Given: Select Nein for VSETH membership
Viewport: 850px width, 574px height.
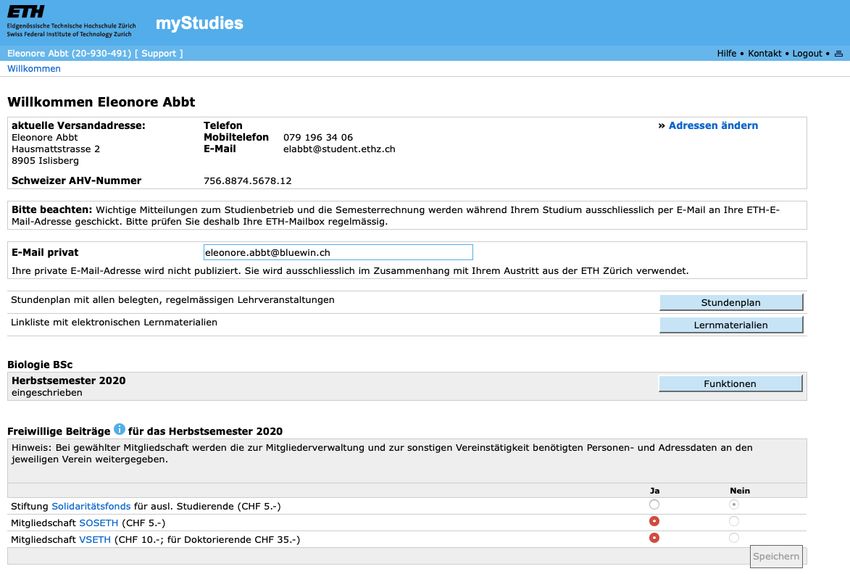Looking at the screenshot, I should click(x=733, y=538).
